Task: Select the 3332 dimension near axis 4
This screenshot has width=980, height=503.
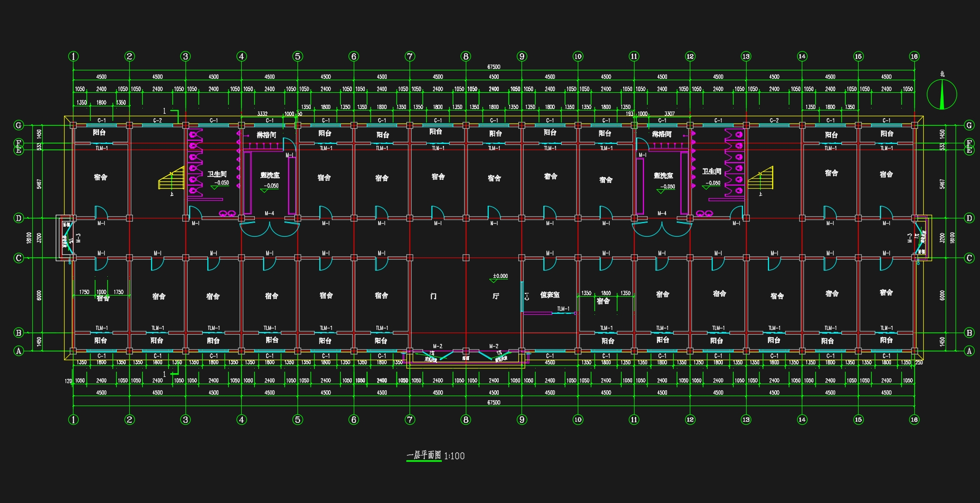Action: tap(263, 114)
